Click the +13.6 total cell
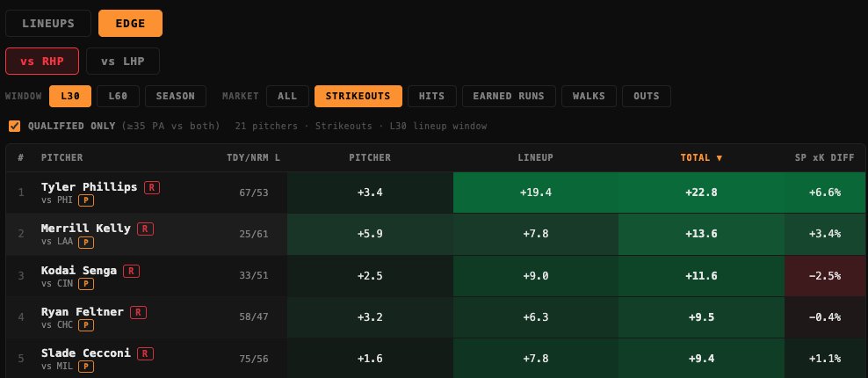The image size is (868, 378). (x=701, y=234)
